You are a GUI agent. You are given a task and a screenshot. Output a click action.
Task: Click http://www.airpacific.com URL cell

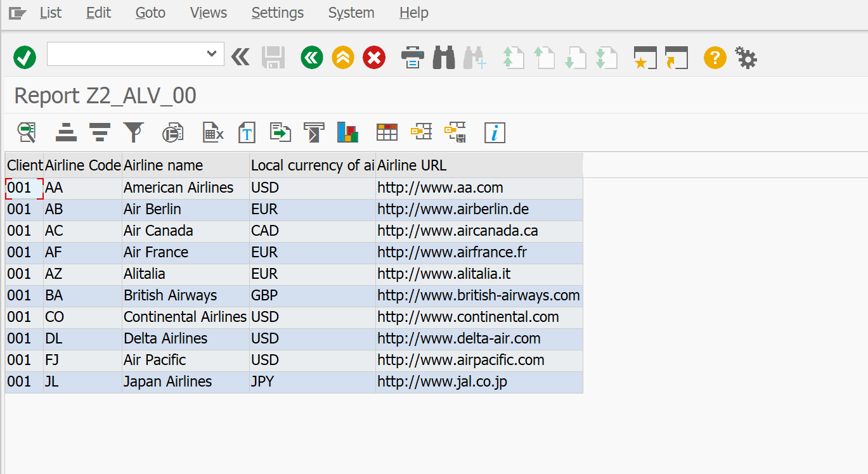(479, 361)
